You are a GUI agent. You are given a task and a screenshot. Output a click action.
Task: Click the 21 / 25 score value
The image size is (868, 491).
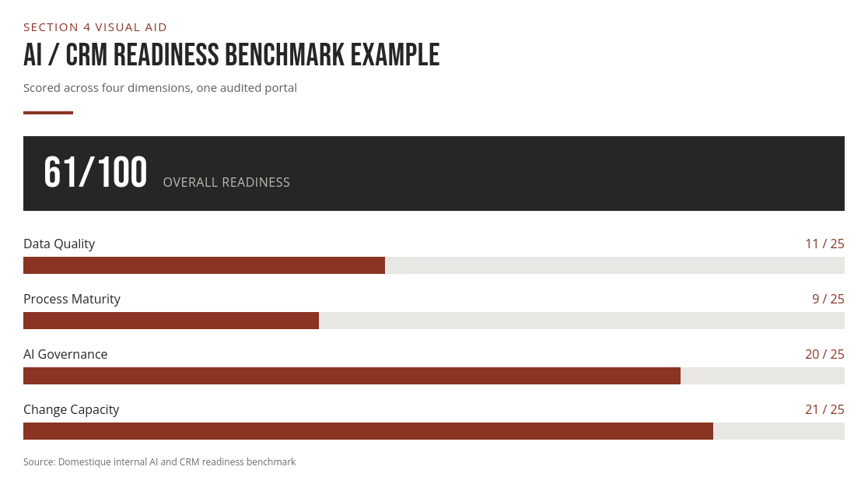tap(824, 409)
